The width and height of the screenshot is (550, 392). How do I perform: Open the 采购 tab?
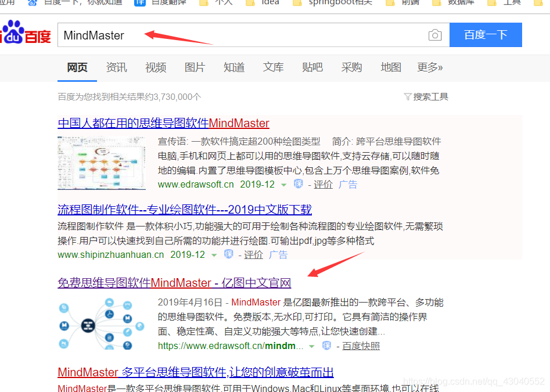[351, 67]
